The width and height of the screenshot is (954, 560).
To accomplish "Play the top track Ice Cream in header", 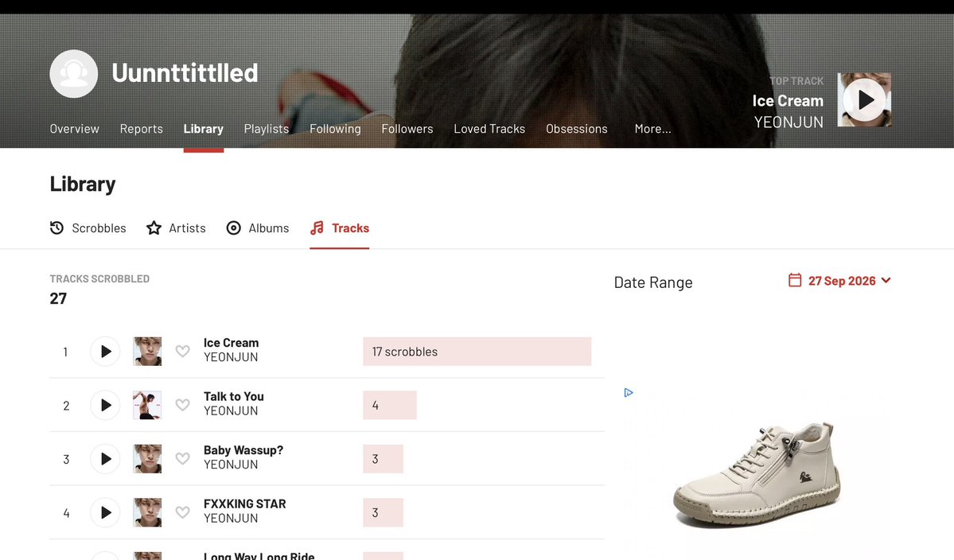I will coord(864,99).
